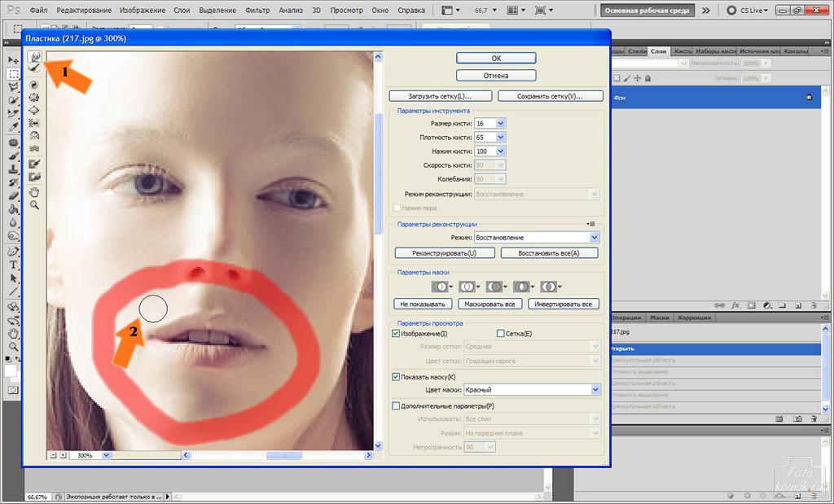834x504 pixels.
Task: Click the Отмена button
Action: (x=496, y=76)
